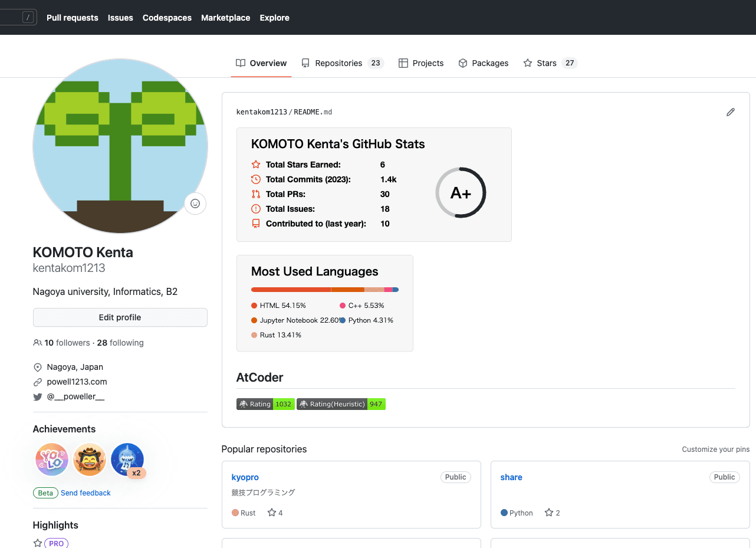756x548 pixels.
Task: Click the PRO highlight badge
Action: [x=57, y=543]
